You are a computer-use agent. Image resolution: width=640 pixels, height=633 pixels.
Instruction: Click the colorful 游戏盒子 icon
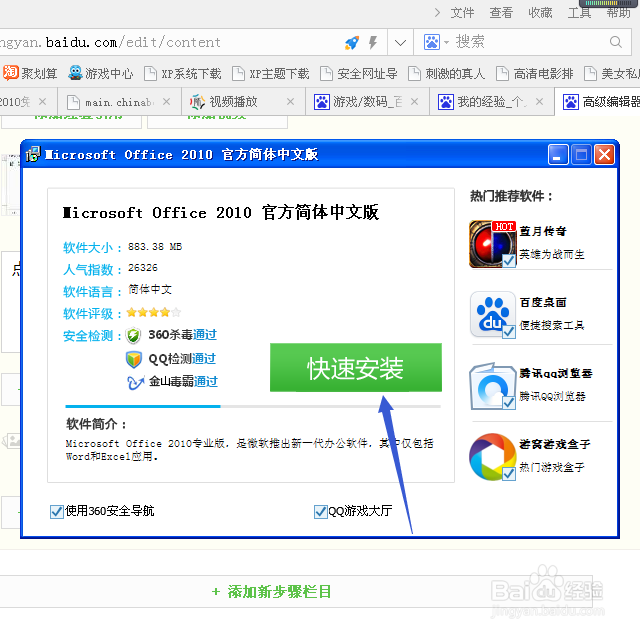492,457
